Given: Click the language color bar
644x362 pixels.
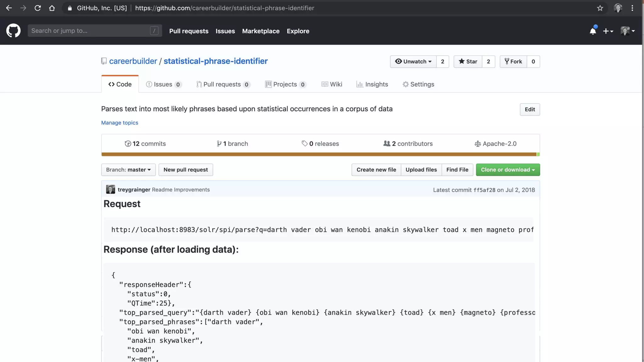Looking at the screenshot, I should click(x=319, y=154).
